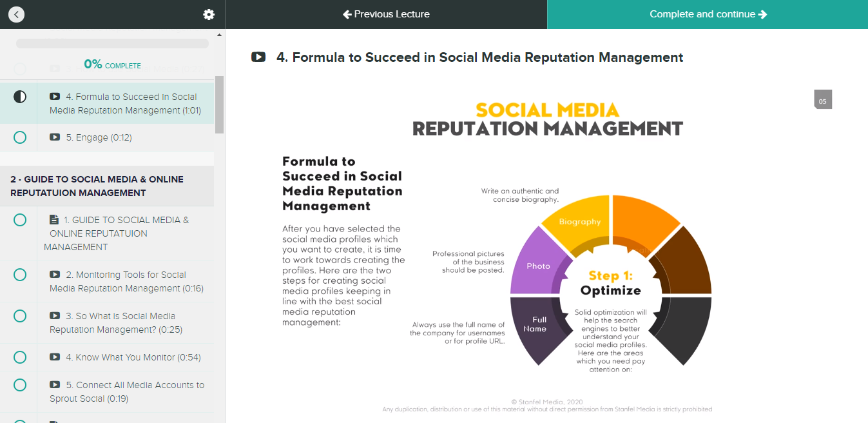Viewport: 868px width, 423px height.
Task: Click the sidebar scrollbar up arrow
Action: coord(220,34)
